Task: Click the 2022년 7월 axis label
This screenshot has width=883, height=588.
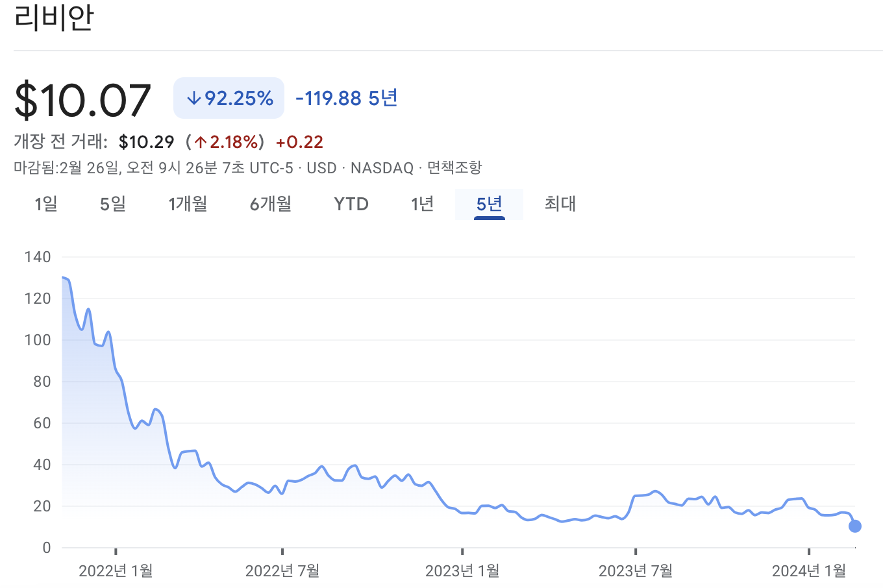Action: tap(282, 570)
